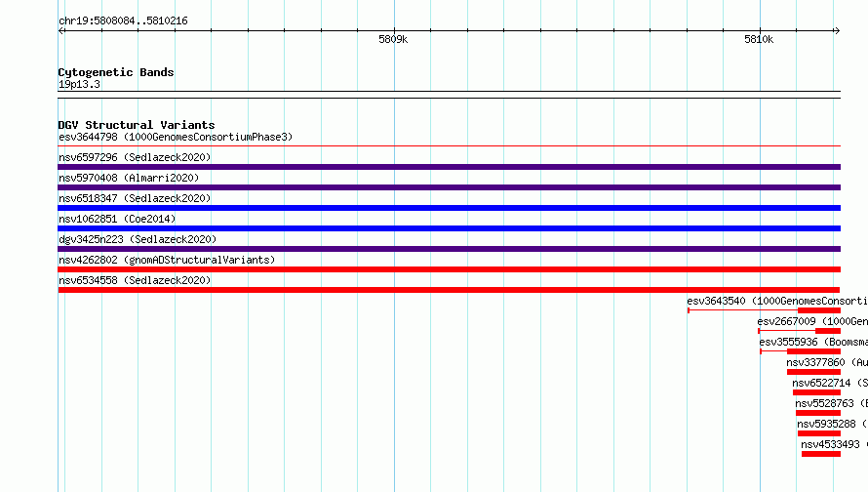Open variant nsv6518347 (Sedlazeck2020) label
The width and height of the screenshot is (868, 492).
tap(135, 198)
